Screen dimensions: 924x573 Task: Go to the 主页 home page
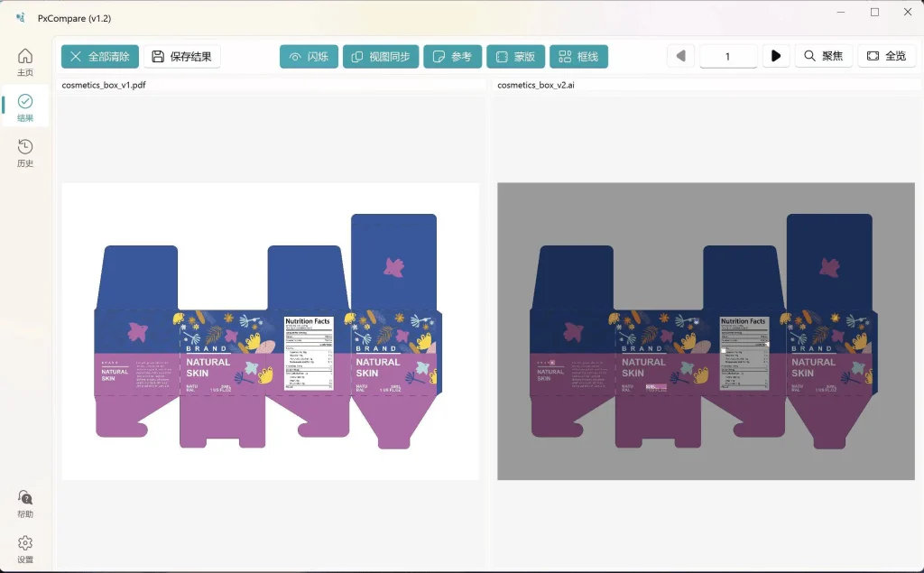coord(25,61)
